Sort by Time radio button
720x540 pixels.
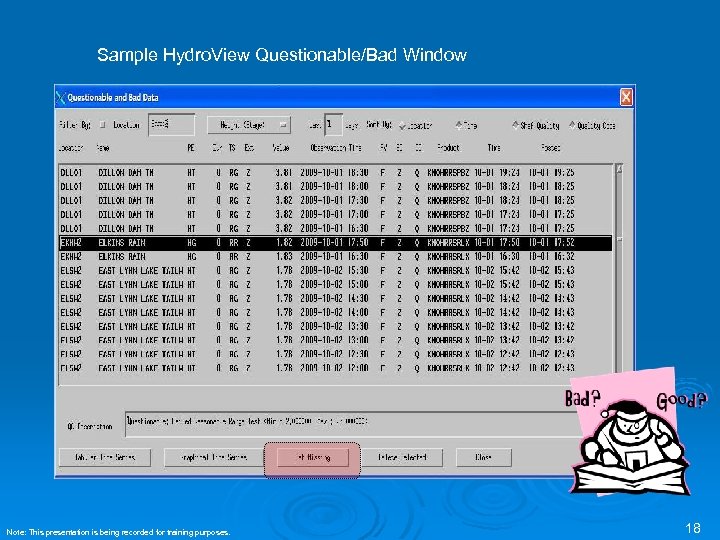pyautogui.click(x=459, y=125)
